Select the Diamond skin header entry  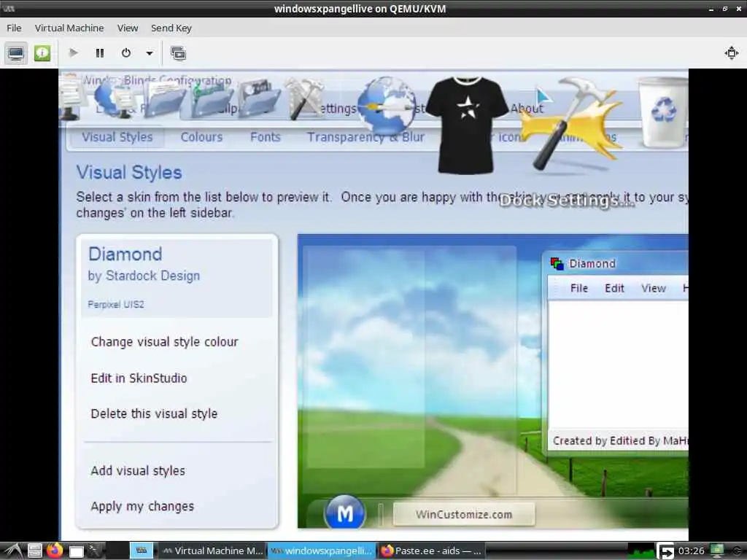(x=177, y=278)
